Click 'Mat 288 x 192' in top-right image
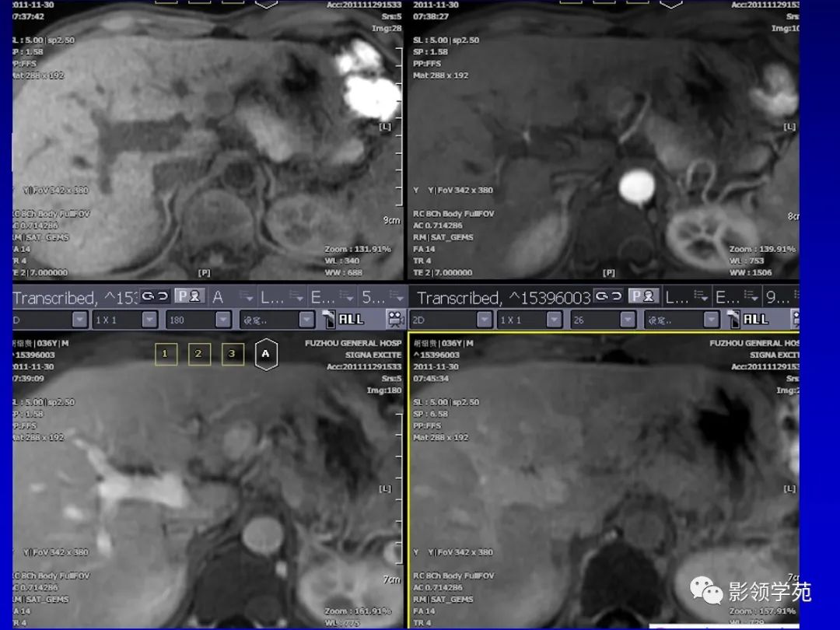This screenshot has height=630, width=840. (440, 75)
